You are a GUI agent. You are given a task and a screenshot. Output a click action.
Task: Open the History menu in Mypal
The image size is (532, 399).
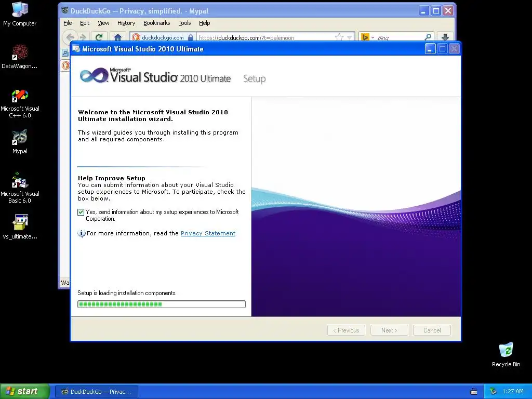(126, 23)
